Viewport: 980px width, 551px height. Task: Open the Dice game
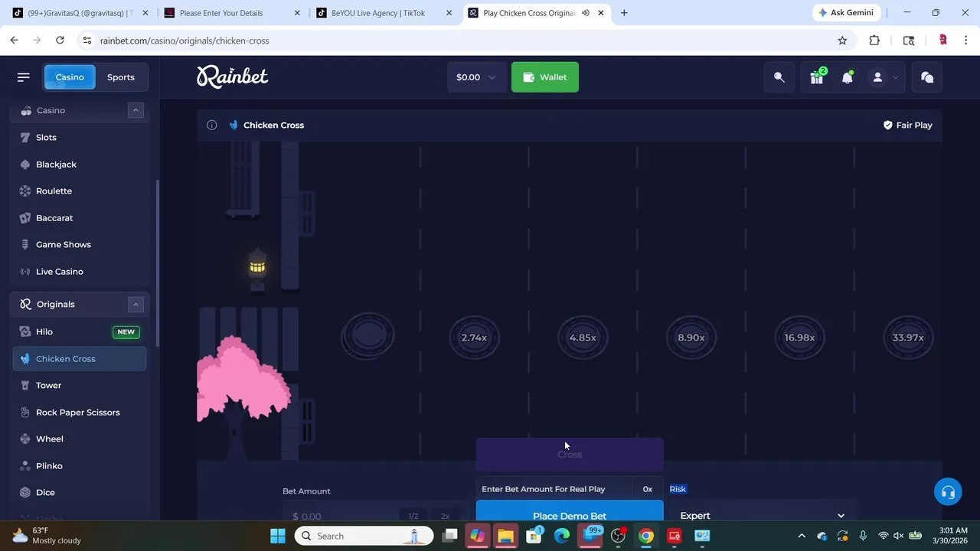pyautogui.click(x=80, y=493)
